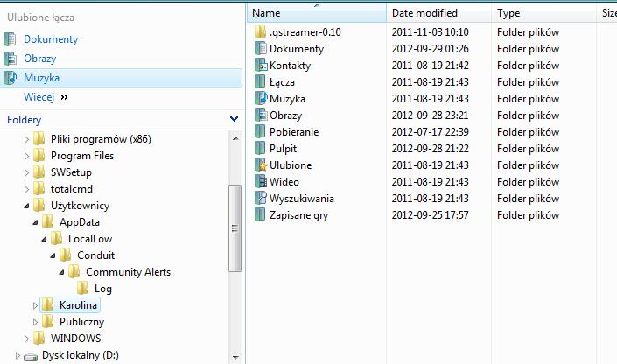Click the Dysk lokalny (D:) drive icon
Viewport: 617px width, 364px height.
(31, 356)
